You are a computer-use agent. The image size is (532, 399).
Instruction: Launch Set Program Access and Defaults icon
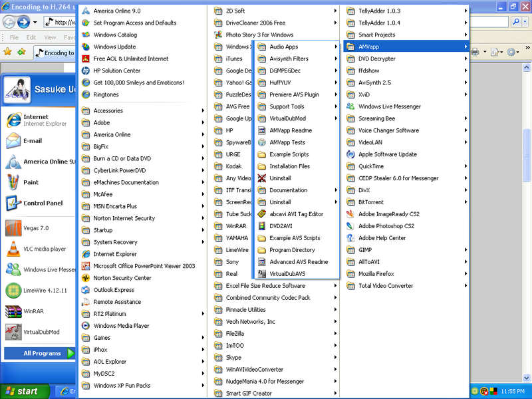tap(86, 23)
